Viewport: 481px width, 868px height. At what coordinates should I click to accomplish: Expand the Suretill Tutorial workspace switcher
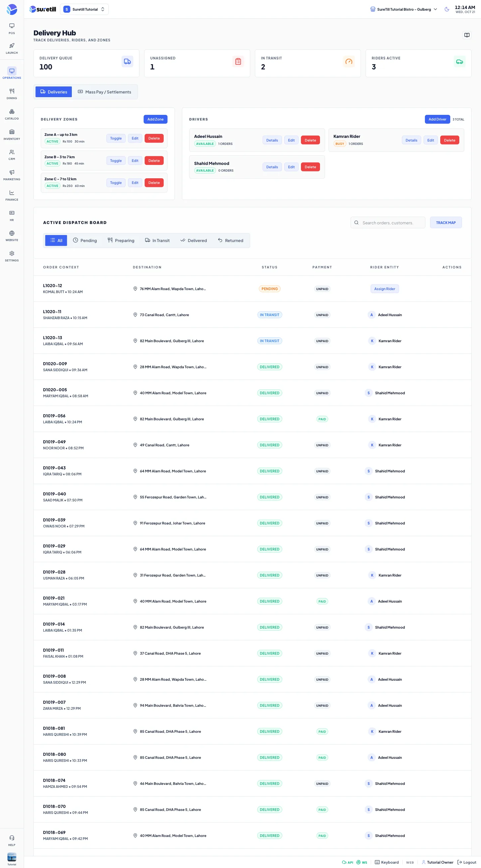[84, 9]
